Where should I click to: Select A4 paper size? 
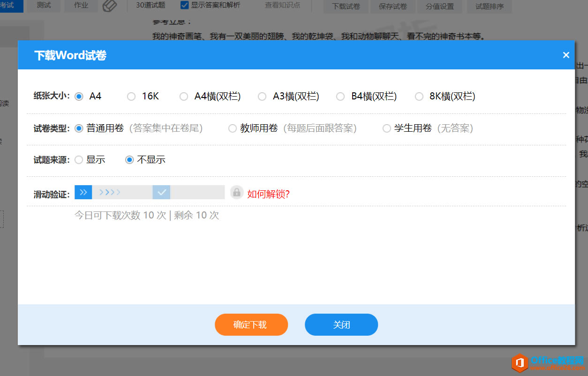[x=79, y=97]
